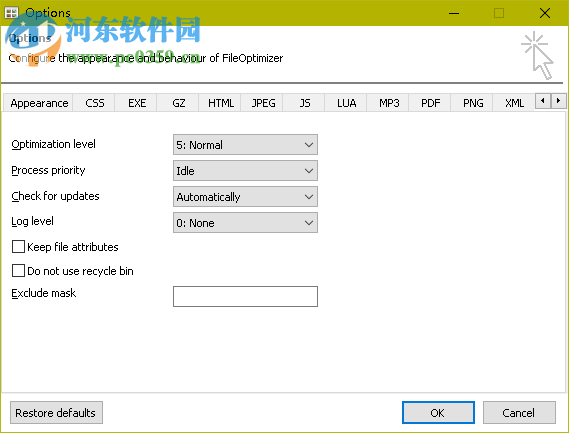Switch to the Appearance tab

tap(38, 103)
